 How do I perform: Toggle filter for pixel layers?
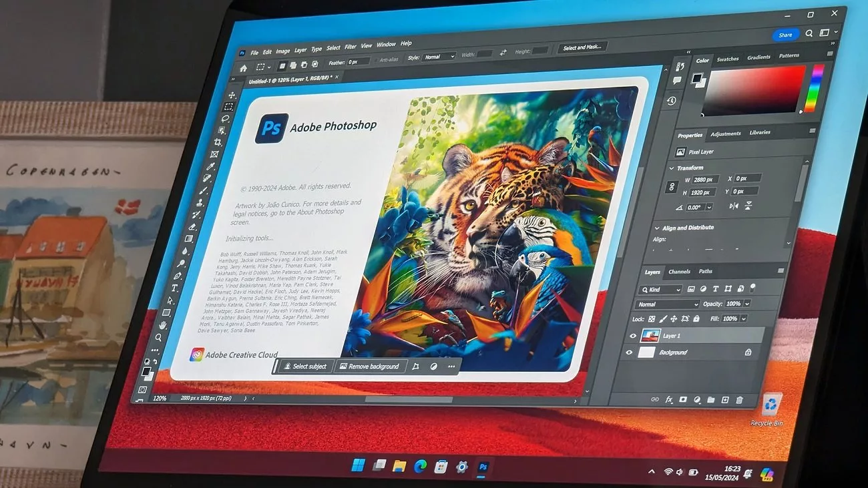pyautogui.click(x=692, y=289)
